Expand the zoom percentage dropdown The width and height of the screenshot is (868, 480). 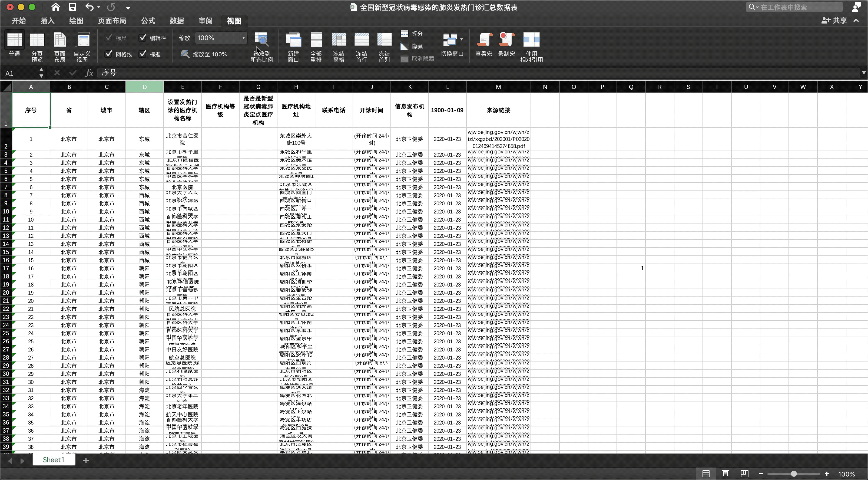coord(243,38)
